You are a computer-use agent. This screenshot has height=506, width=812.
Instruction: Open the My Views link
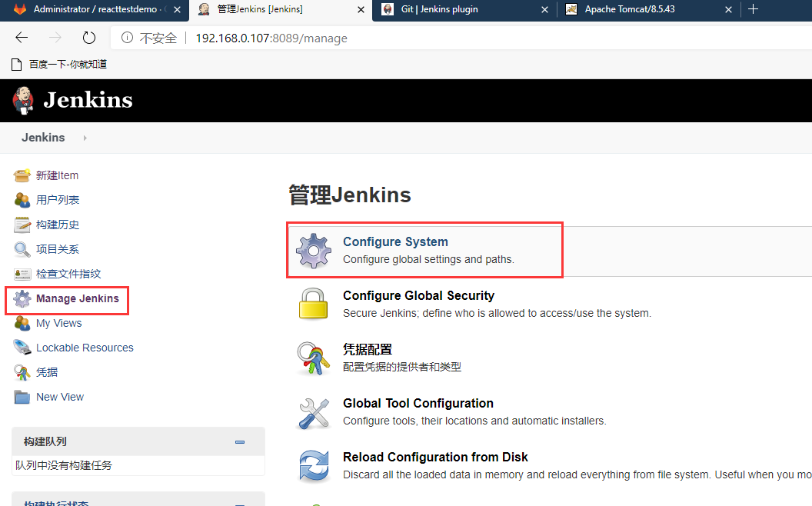(x=59, y=323)
